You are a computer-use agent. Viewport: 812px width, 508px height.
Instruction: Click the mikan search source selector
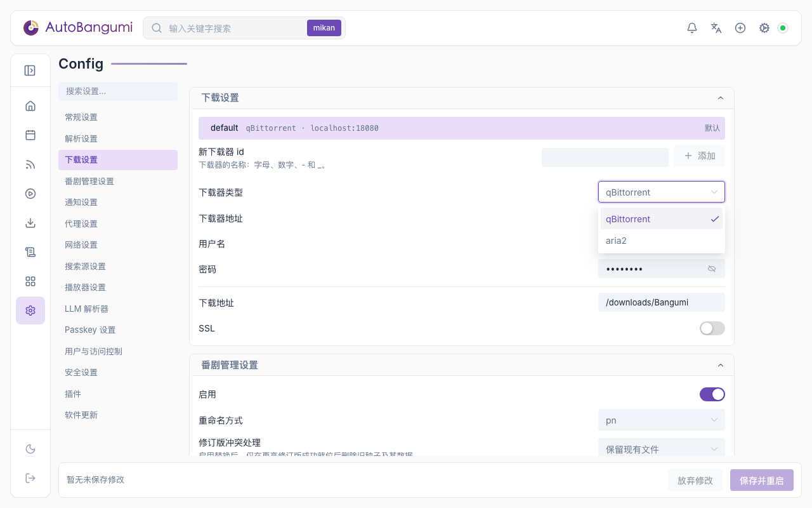coord(324,28)
